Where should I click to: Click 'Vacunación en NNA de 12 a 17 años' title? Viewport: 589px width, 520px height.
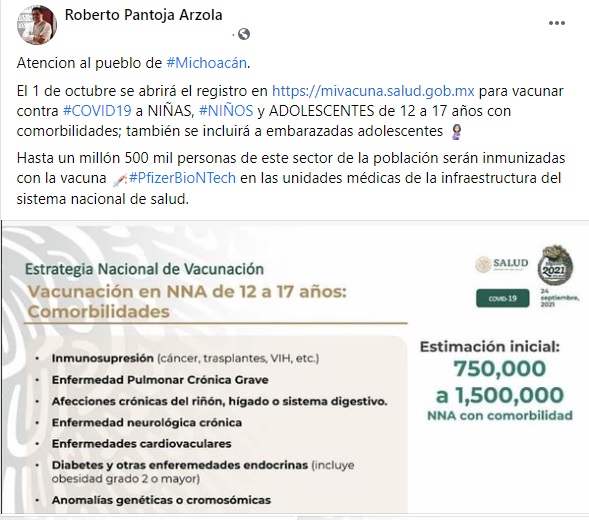(x=187, y=292)
